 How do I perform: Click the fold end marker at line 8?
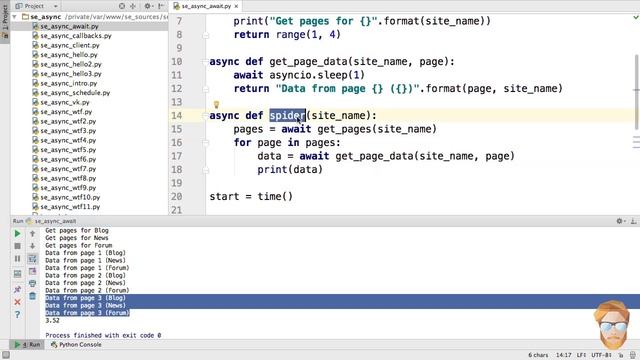[205, 35]
